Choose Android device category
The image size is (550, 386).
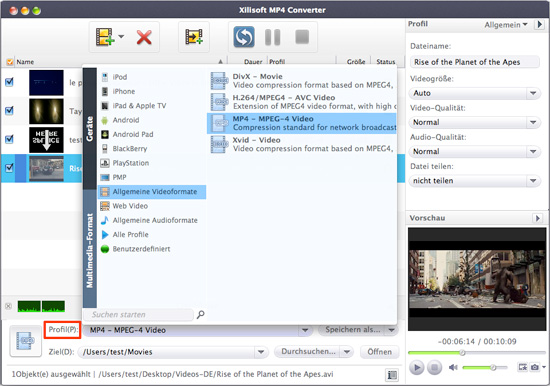[x=152, y=120]
